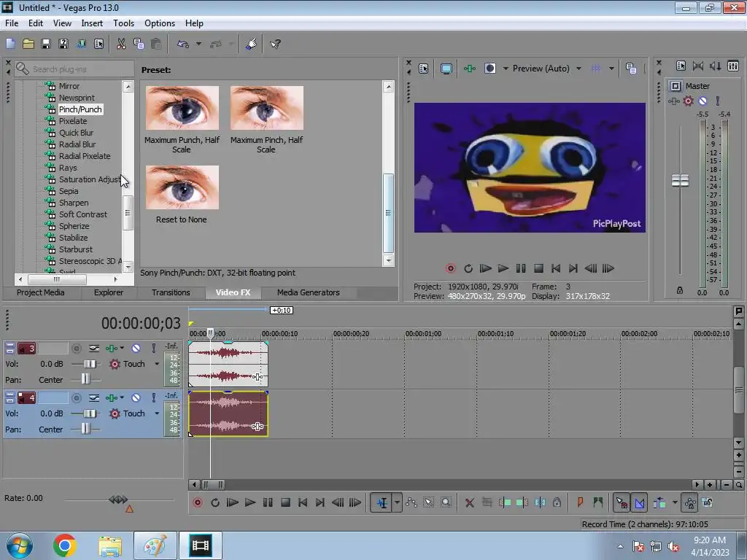The height and width of the screenshot is (560, 747).
Task: Adjust the Master volume fader
Action: point(680,181)
